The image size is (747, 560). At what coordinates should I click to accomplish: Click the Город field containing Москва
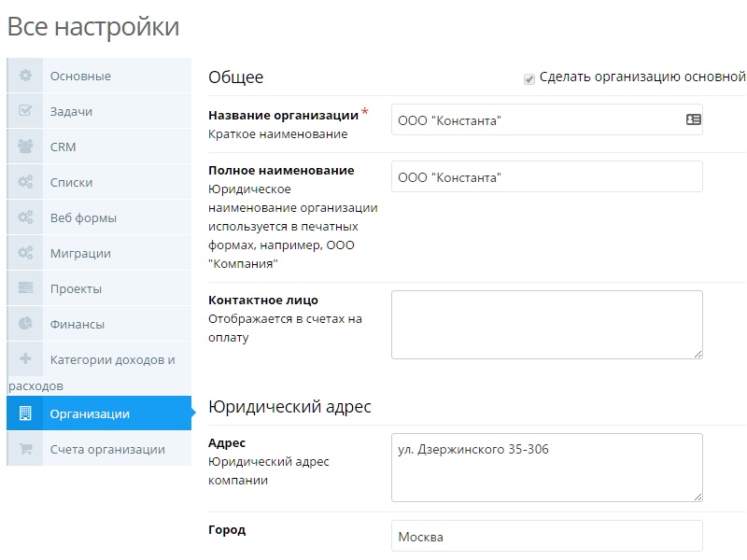[x=546, y=537]
